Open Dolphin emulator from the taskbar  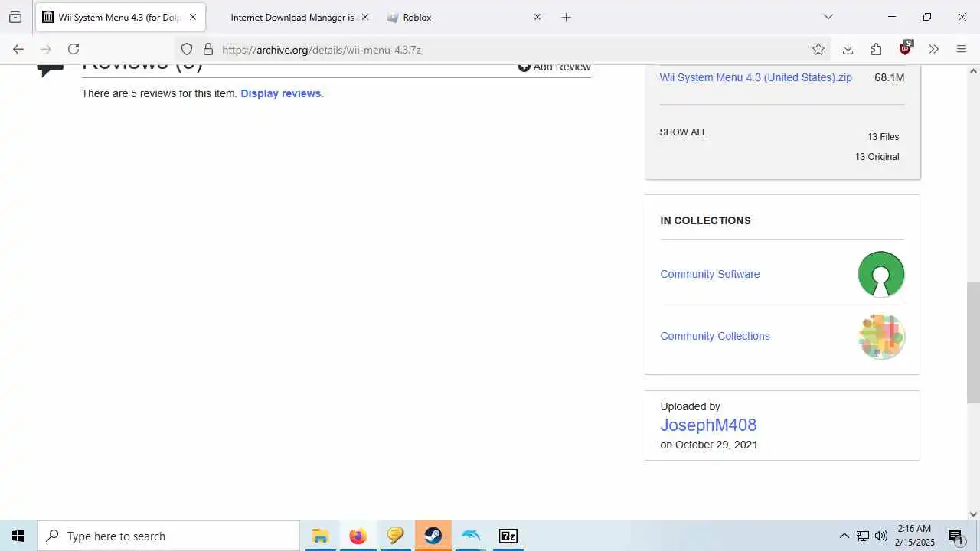(x=471, y=536)
